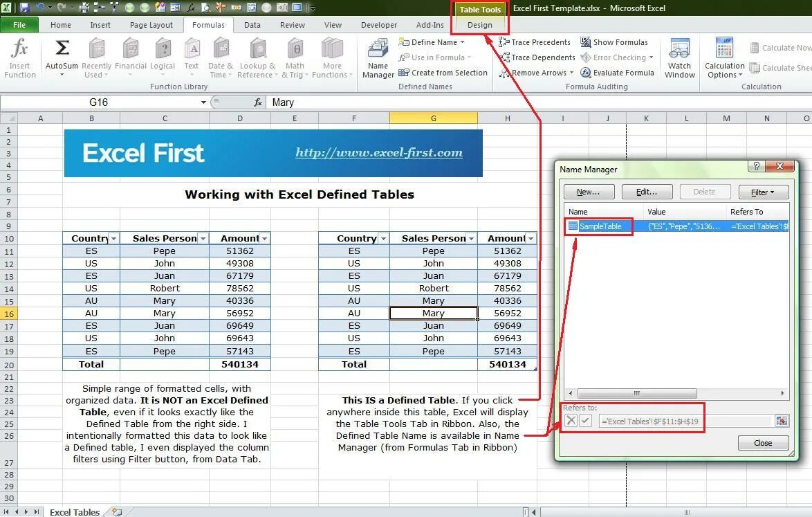Screen dimensions: 812x517
Task: Open More Functions library
Action: (332, 58)
